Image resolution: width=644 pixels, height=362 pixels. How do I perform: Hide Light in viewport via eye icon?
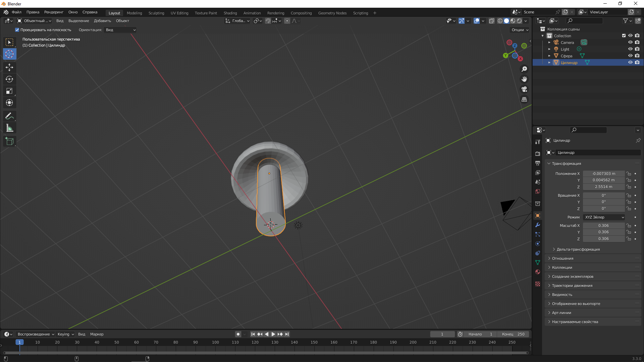pyautogui.click(x=630, y=49)
